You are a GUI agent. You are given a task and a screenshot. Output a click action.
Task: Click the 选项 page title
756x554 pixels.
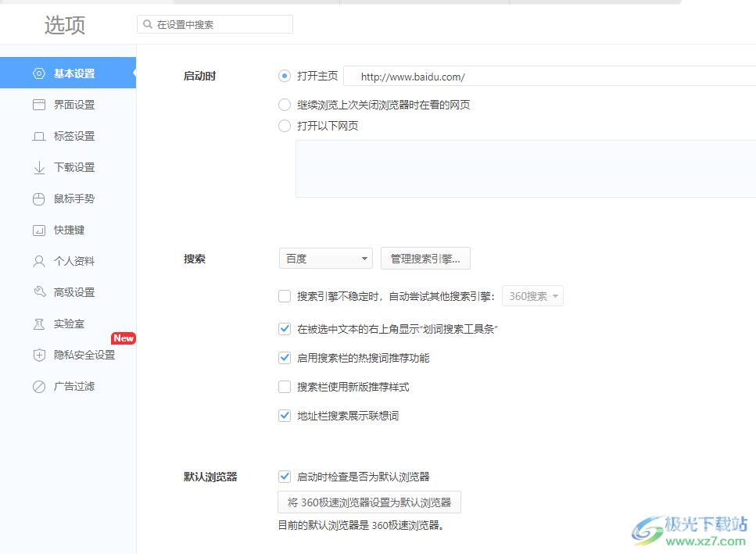(65, 25)
